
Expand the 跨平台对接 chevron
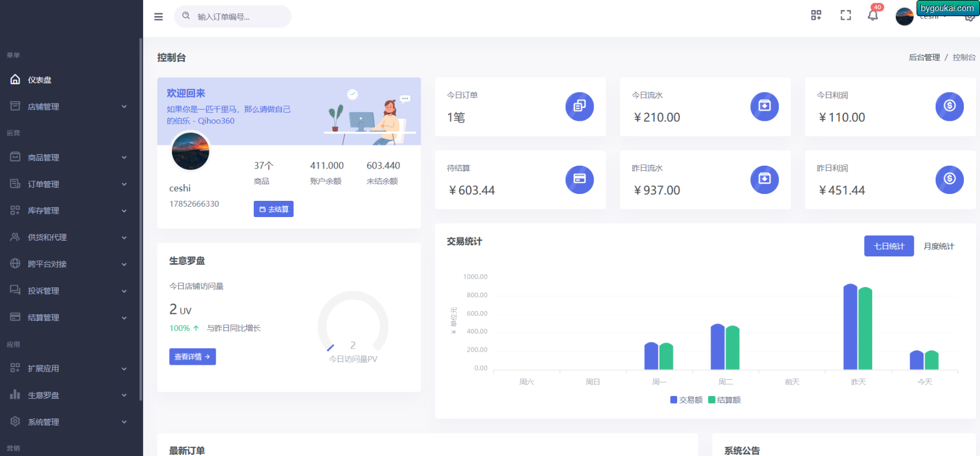point(124,264)
